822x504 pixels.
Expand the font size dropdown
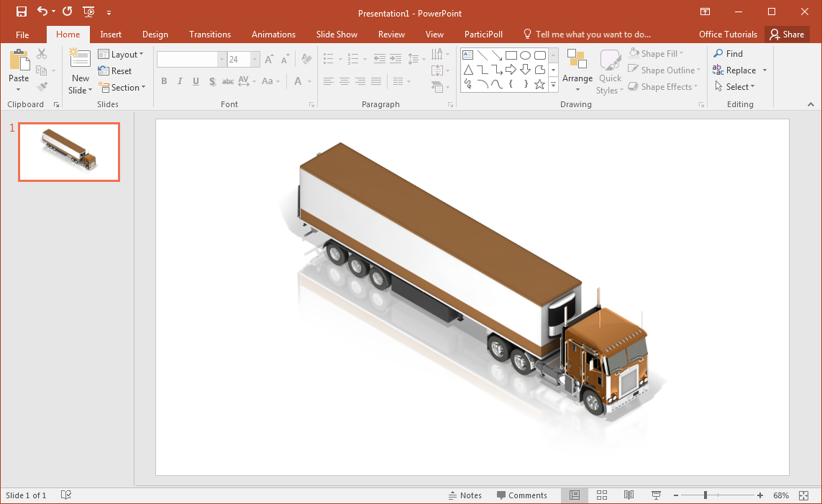pos(254,58)
